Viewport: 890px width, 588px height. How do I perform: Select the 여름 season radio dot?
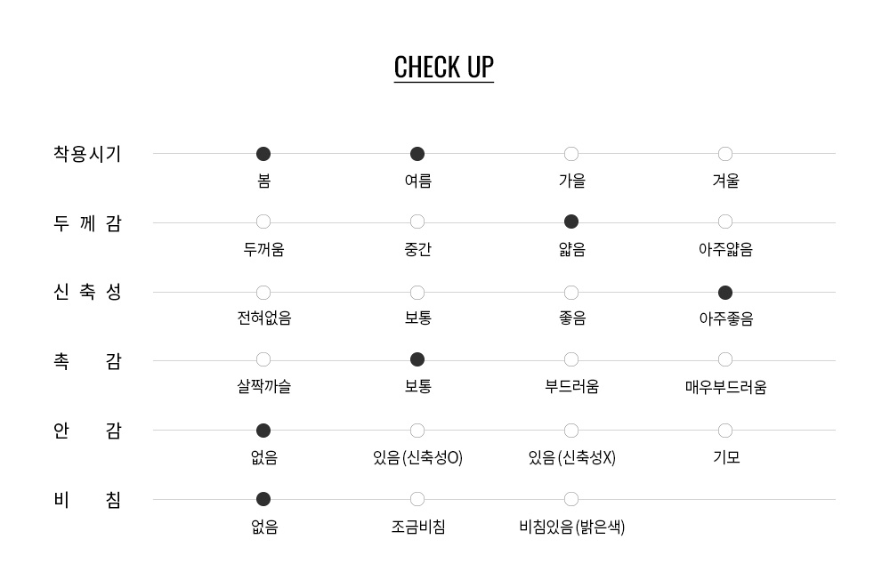click(x=417, y=154)
